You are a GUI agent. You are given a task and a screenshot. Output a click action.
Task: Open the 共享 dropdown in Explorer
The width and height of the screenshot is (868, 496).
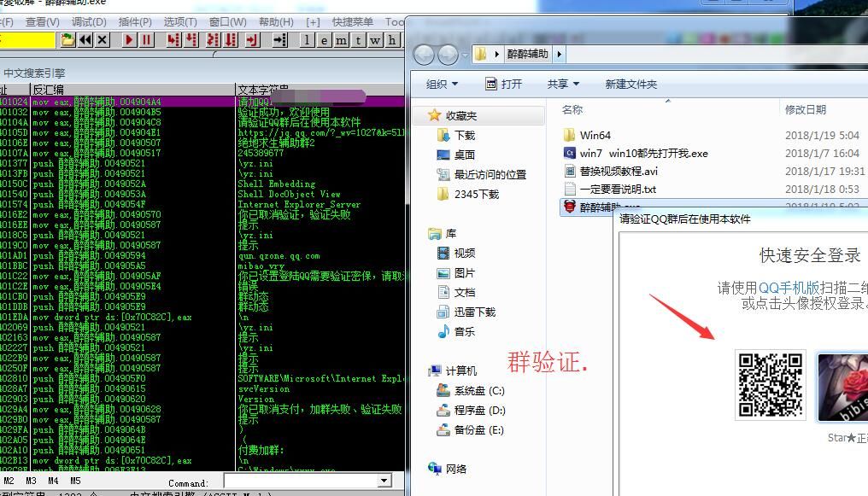pyautogui.click(x=563, y=84)
